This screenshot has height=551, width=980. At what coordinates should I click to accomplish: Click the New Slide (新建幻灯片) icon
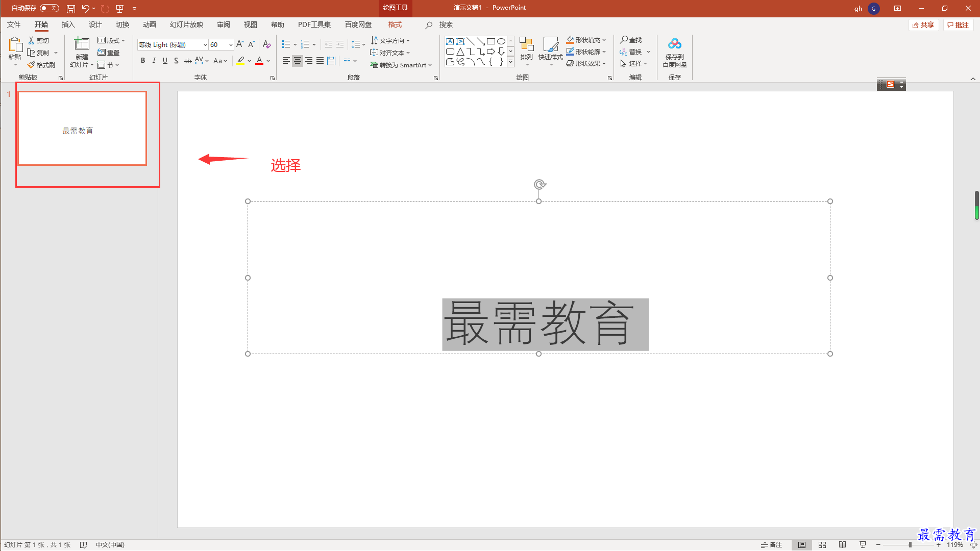click(82, 44)
